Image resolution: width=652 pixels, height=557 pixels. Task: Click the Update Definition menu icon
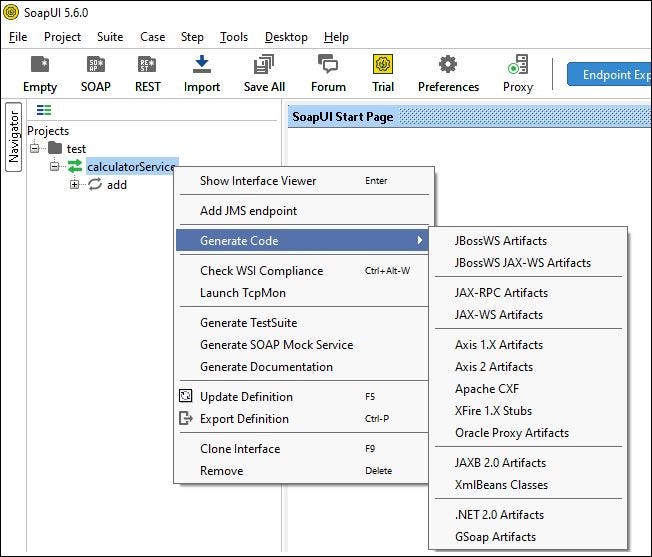click(185, 396)
